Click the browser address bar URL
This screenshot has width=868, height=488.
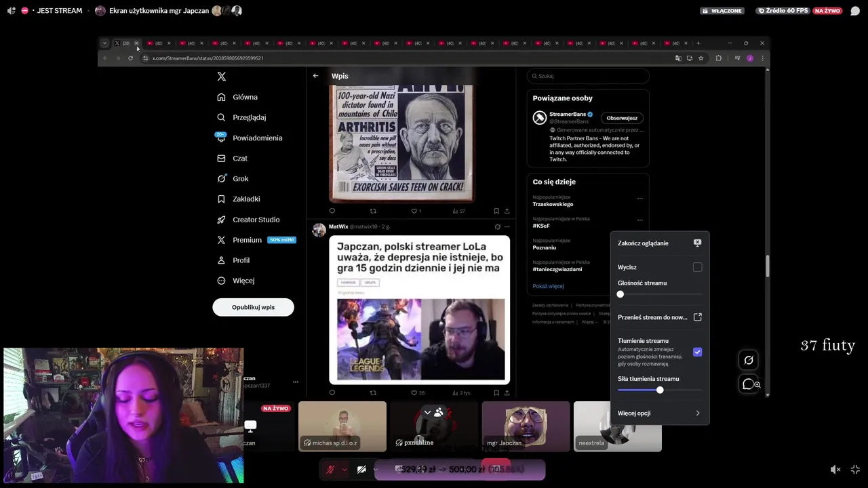tap(208, 58)
